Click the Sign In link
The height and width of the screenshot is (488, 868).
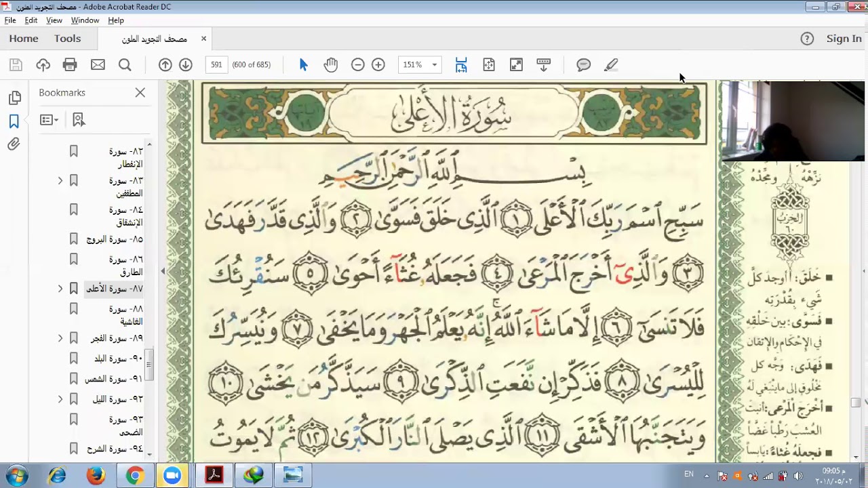point(844,39)
